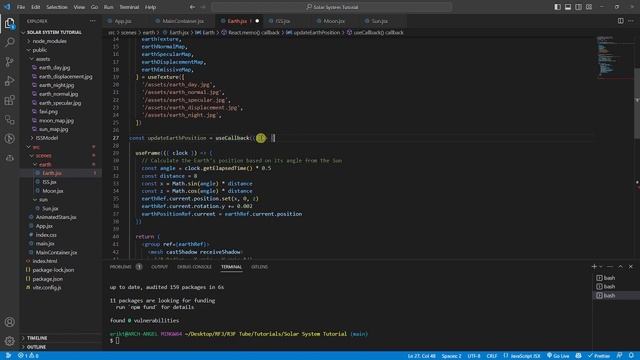
Task: Open the Terminal menu
Action: coord(129,7)
